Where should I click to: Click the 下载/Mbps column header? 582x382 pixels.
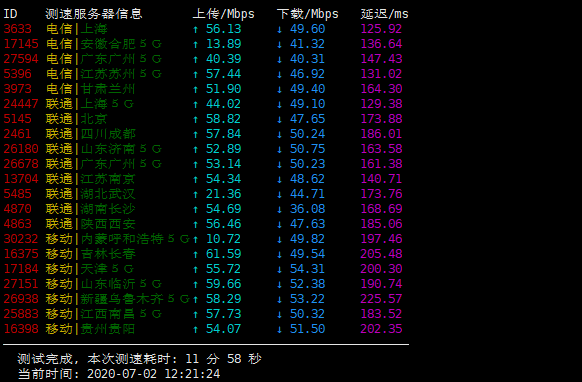[307, 14]
